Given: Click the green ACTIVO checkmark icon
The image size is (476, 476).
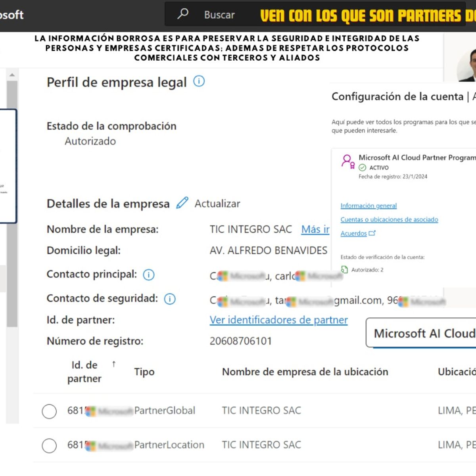Looking at the screenshot, I should pyautogui.click(x=362, y=167).
